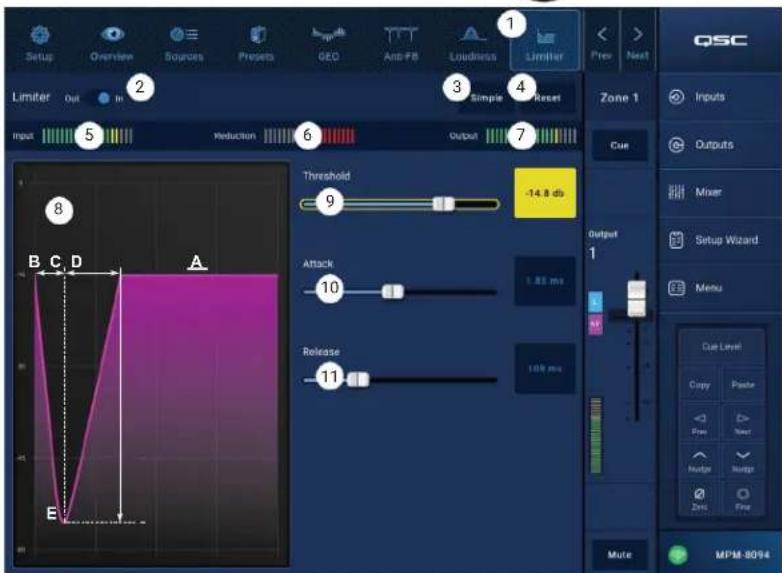The width and height of the screenshot is (782, 573).
Task: Click the Zone 1 label
Action: tap(619, 98)
